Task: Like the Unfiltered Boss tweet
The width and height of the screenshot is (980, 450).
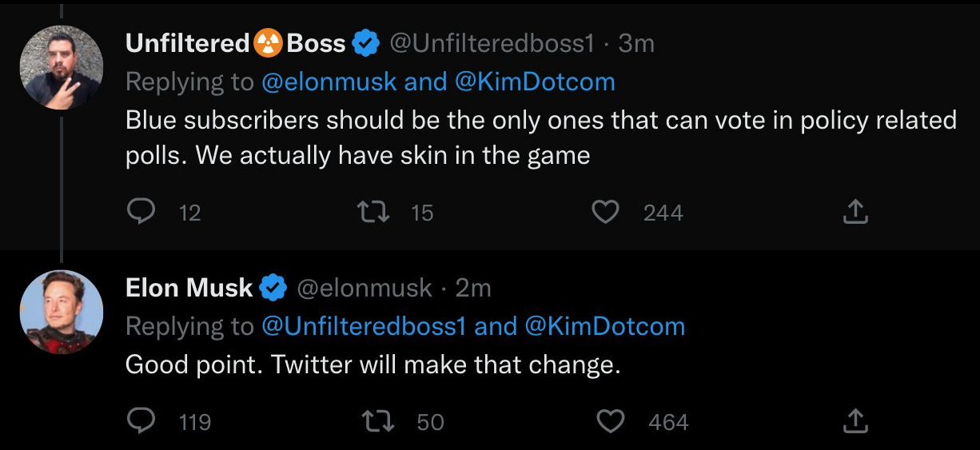Action: 605,212
